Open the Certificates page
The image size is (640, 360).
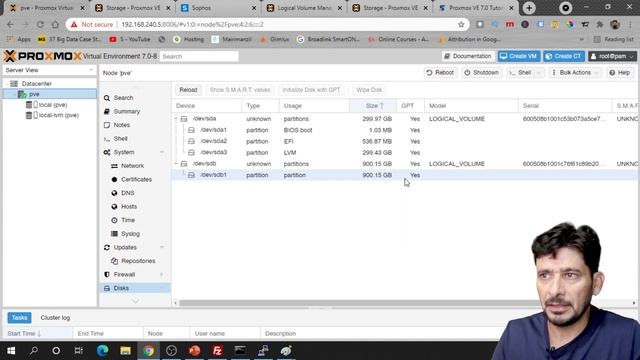click(x=136, y=180)
